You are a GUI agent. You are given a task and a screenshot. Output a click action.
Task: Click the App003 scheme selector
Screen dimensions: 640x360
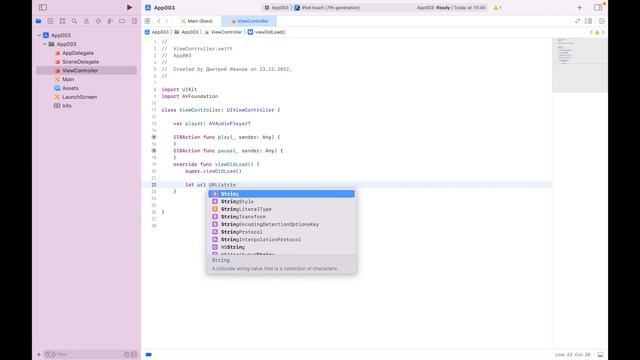[277, 8]
